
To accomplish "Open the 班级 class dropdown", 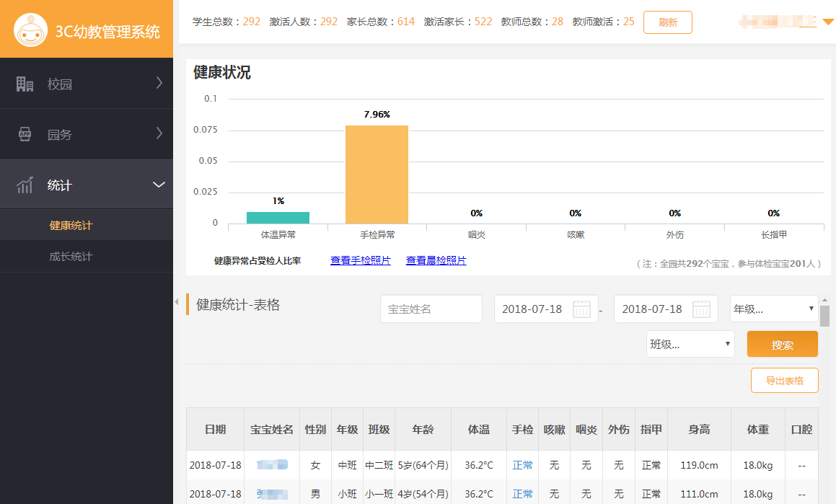I will (x=690, y=344).
